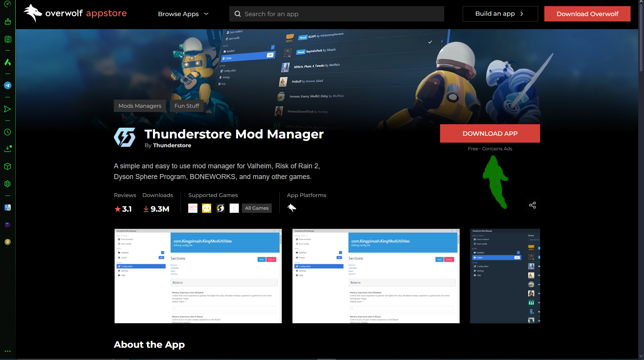The height and width of the screenshot is (360, 644).
Task: Select the Mods Managers category tag
Action: click(x=140, y=106)
